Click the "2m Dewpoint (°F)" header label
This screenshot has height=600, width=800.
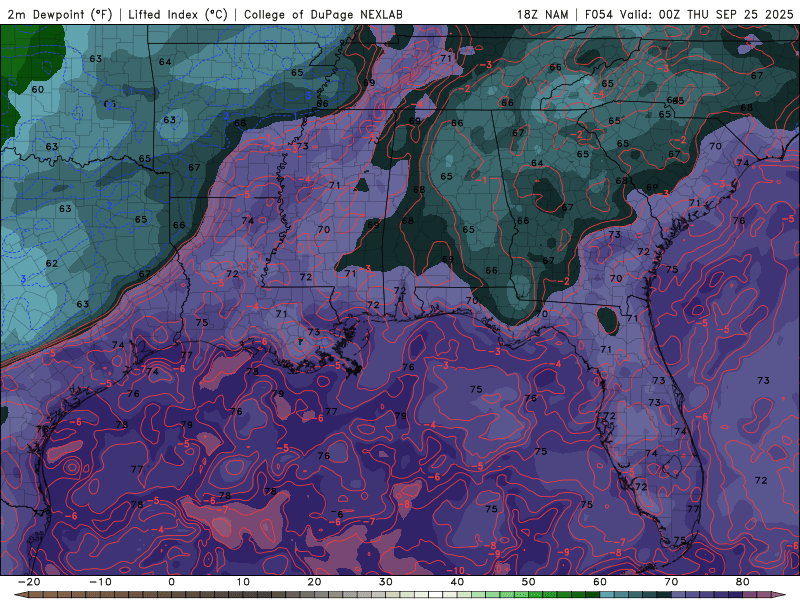[x=60, y=15]
